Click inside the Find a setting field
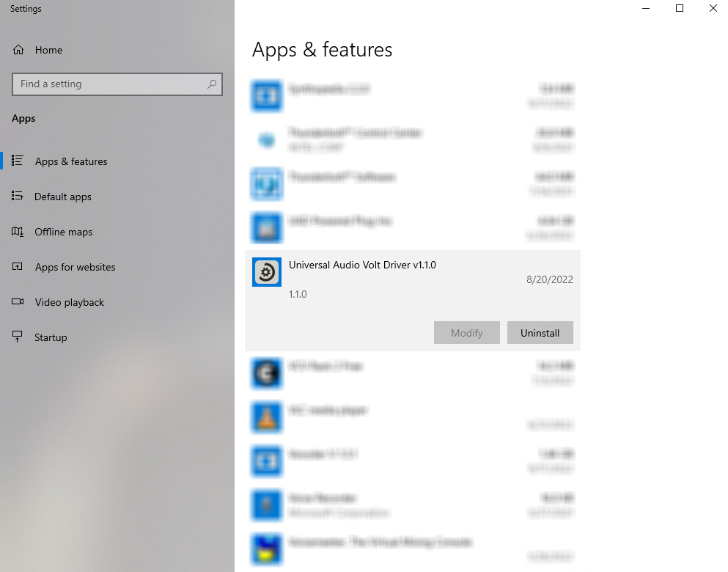 (x=110, y=84)
